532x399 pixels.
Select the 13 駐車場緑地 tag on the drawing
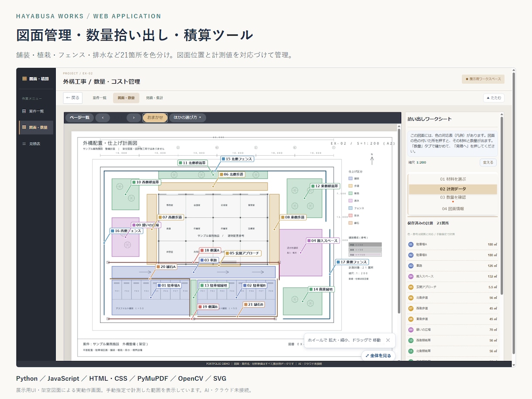214,285
